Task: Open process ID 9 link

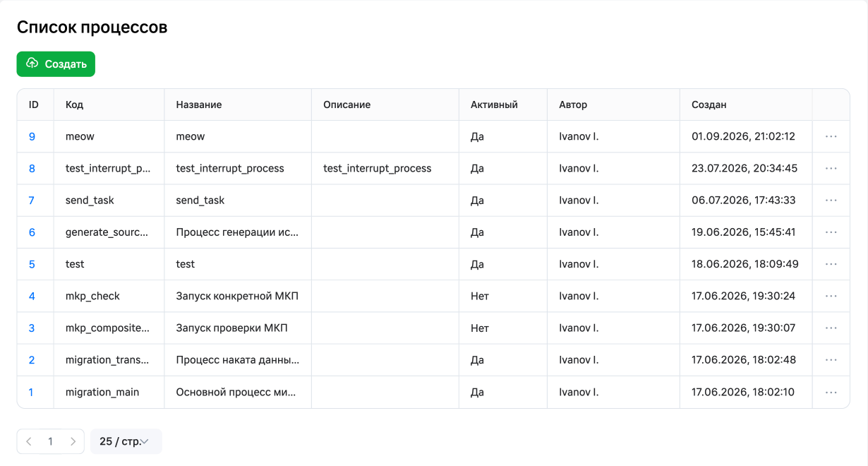Action: click(32, 136)
